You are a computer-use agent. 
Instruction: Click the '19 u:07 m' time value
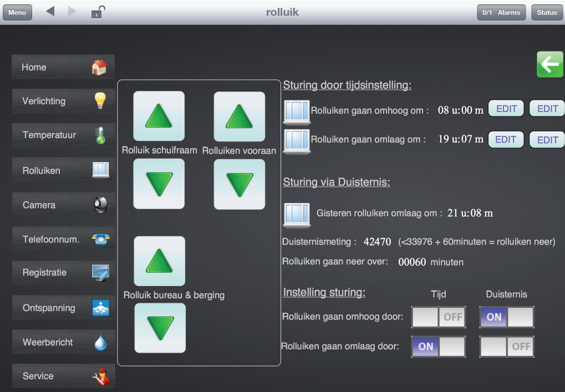click(461, 139)
